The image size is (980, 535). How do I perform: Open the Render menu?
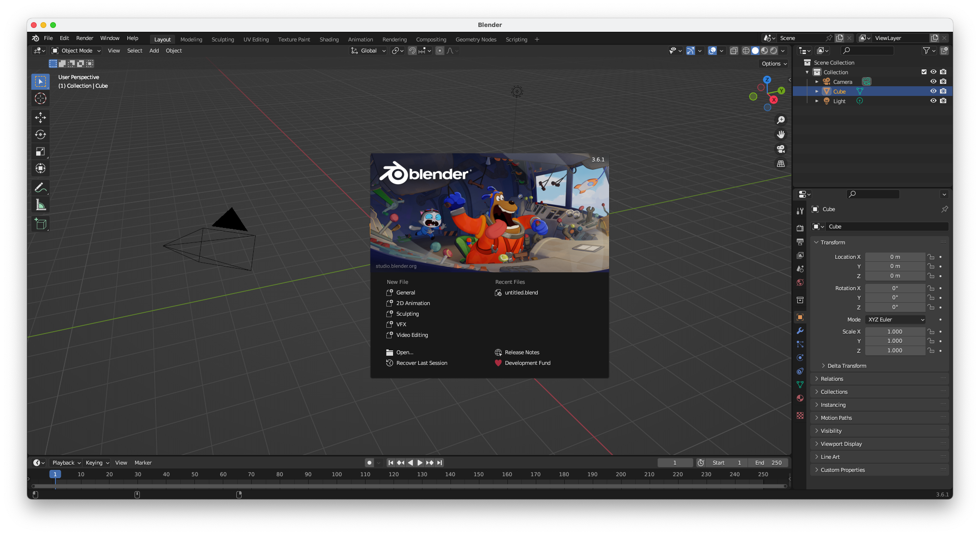point(84,38)
